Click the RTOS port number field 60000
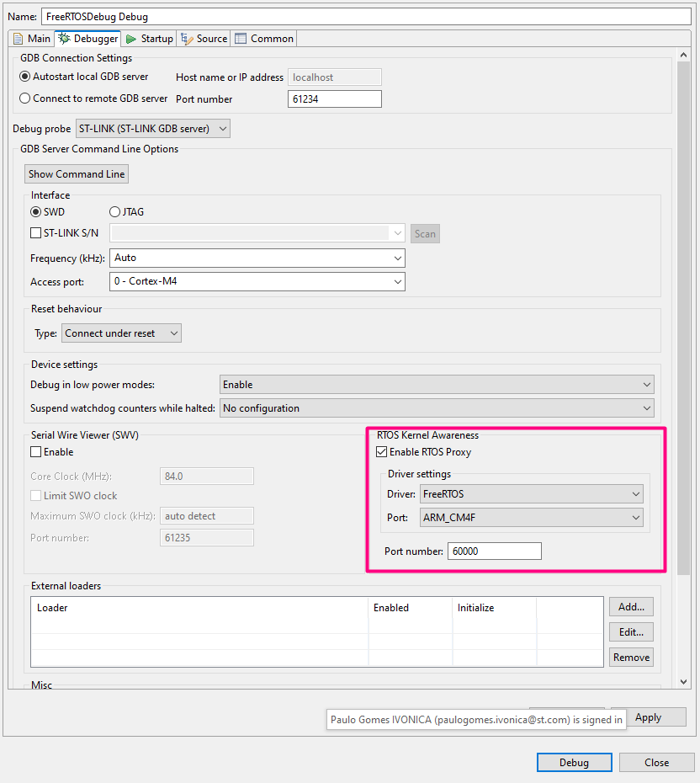The width and height of the screenshot is (700, 783). click(x=495, y=551)
